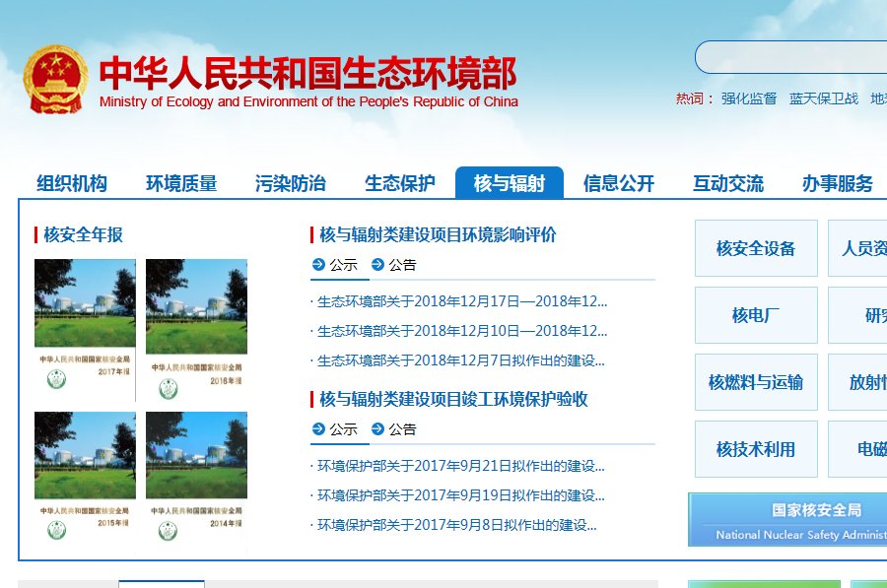
Task: Select the 环境质量 navigation tab
Action: coord(182,182)
